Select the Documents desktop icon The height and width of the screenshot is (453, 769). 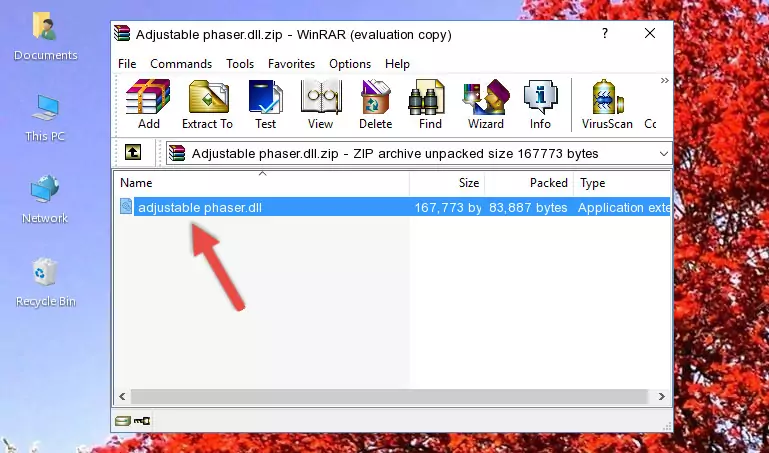coord(45,37)
